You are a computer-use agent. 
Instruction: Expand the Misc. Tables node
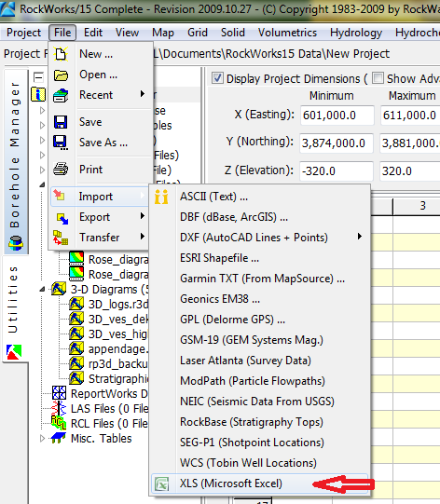(42, 438)
